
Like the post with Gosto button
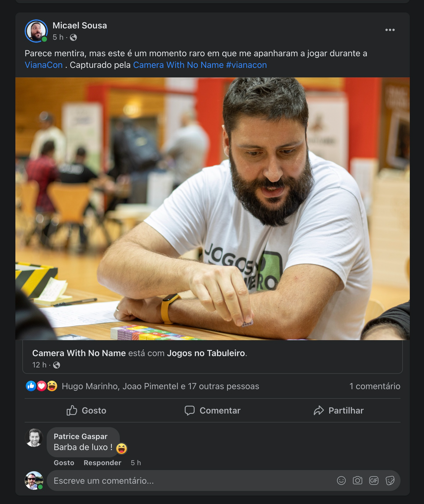coord(86,410)
